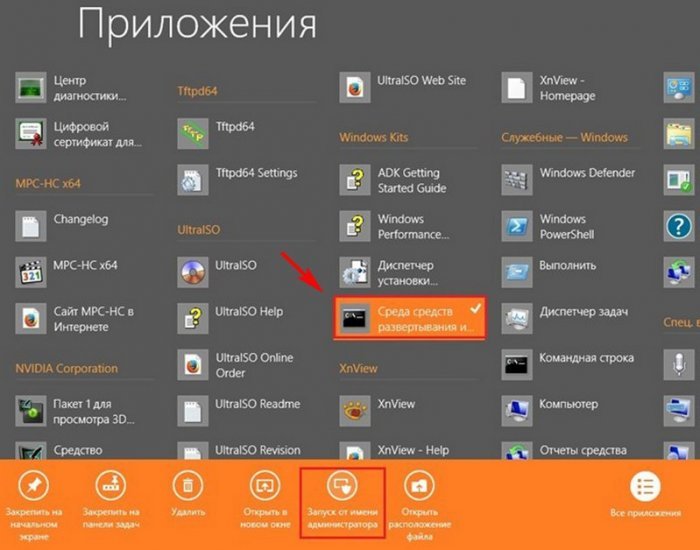700x550 pixels.
Task: Click Удалить in app bar
Action: (x=188, y=494)
